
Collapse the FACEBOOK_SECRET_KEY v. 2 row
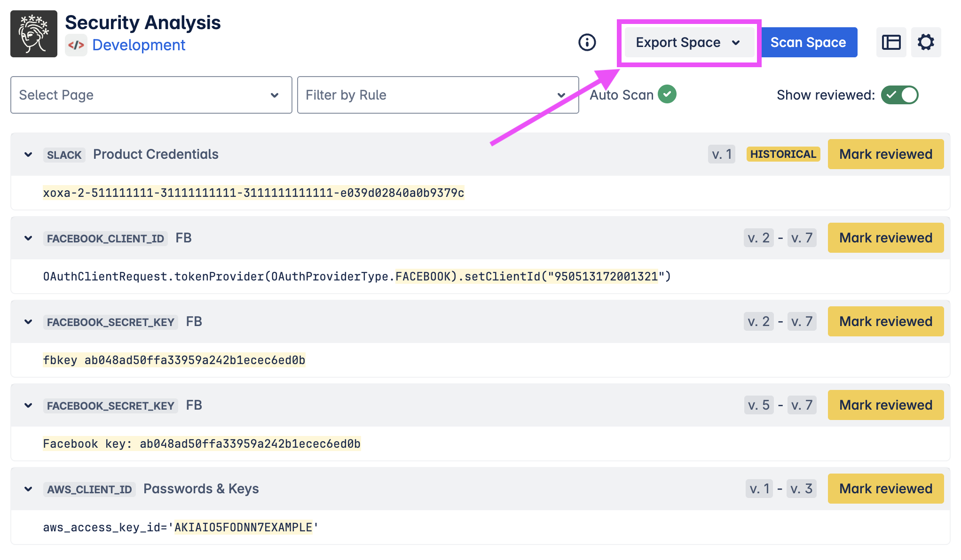28,322
